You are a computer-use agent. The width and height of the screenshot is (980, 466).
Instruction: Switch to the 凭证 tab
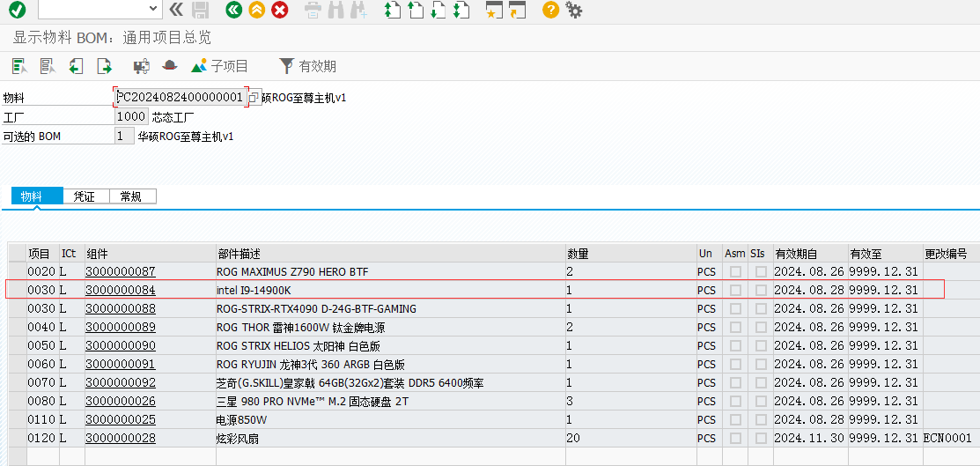pyautogui.click(x=86, y=196)
